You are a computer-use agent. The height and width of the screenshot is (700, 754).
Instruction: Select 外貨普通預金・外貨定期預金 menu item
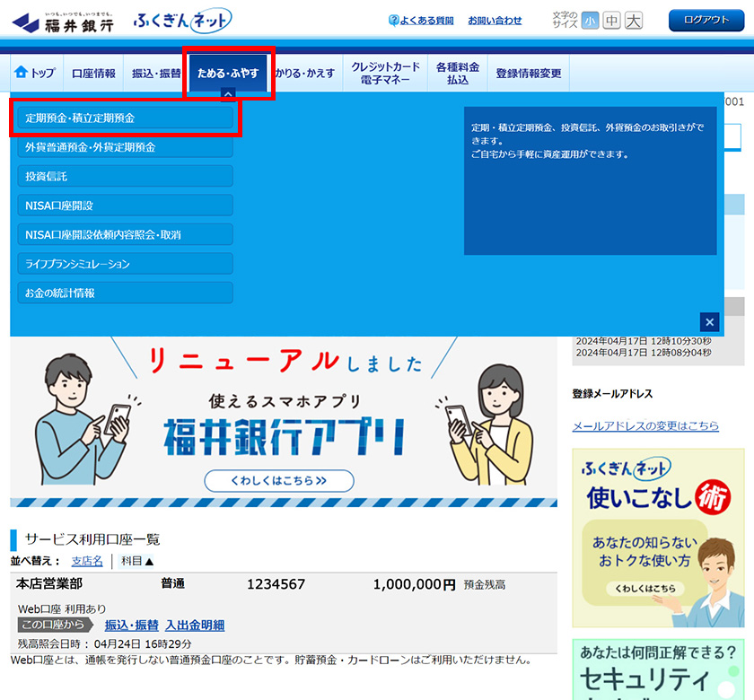(x=126, y=147)
